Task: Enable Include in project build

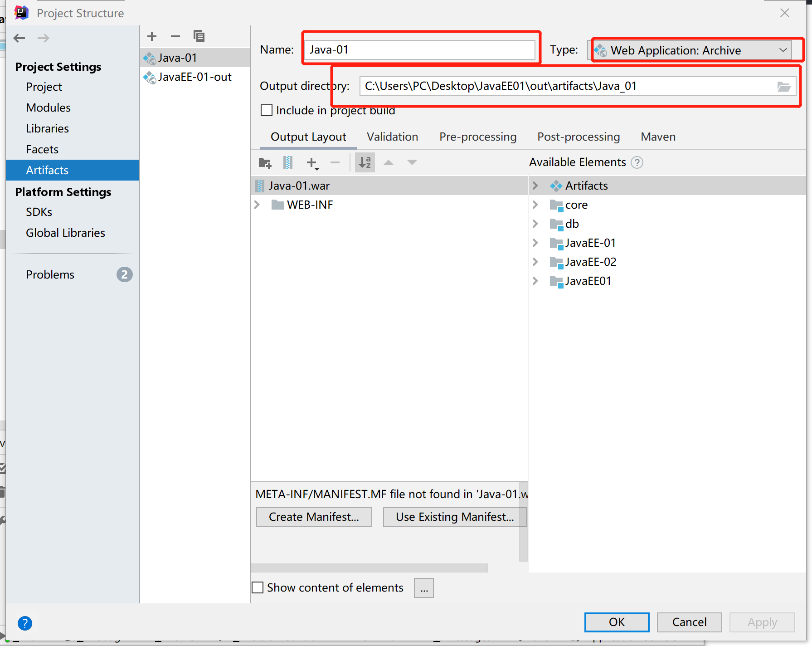Action: tap(267, 110)
